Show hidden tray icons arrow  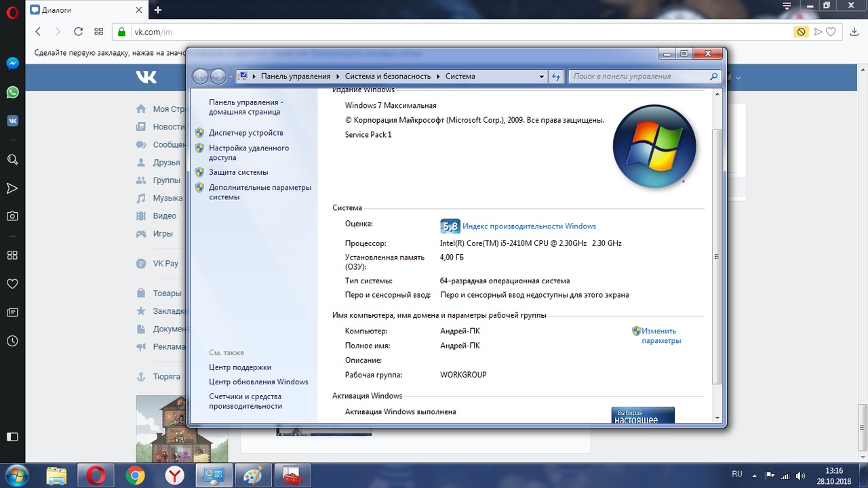(754, 475)
